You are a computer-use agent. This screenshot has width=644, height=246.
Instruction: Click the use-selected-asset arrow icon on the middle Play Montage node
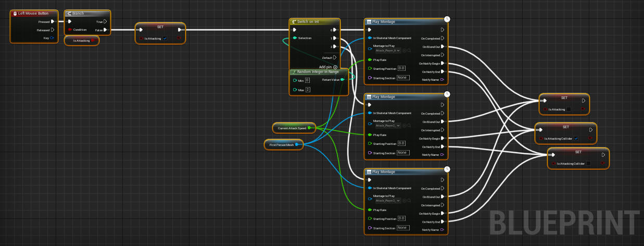404,126
